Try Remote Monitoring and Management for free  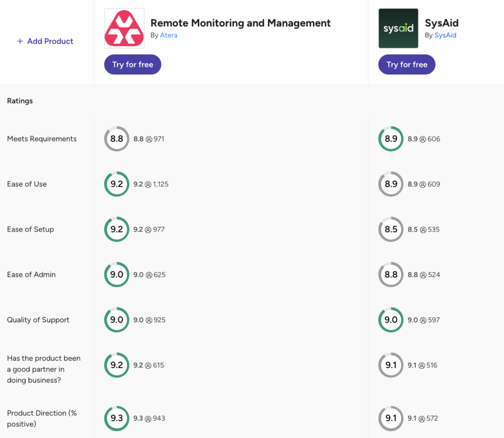133,65
